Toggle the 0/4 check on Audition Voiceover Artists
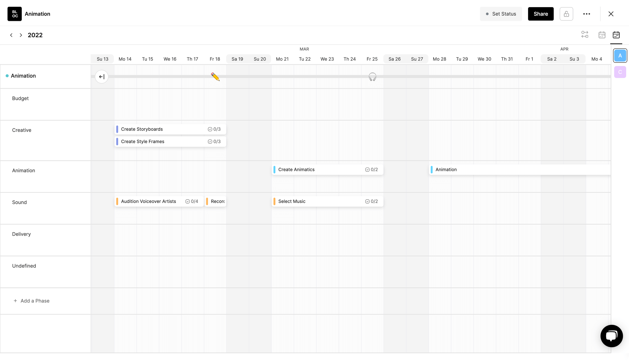This screenshot has width=629, height=364. click(188, 201)
